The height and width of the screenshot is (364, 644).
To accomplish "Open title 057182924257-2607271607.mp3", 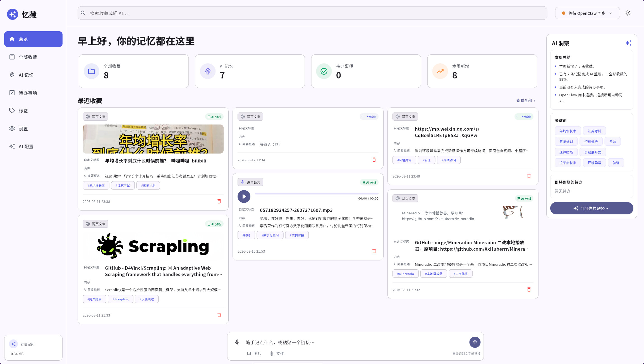I will [x=296, y=210].
